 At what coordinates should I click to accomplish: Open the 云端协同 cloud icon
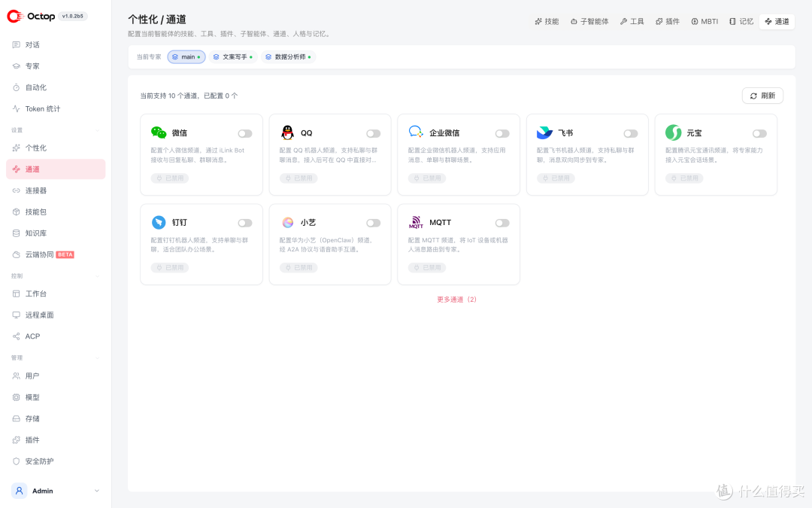[16, 254]
